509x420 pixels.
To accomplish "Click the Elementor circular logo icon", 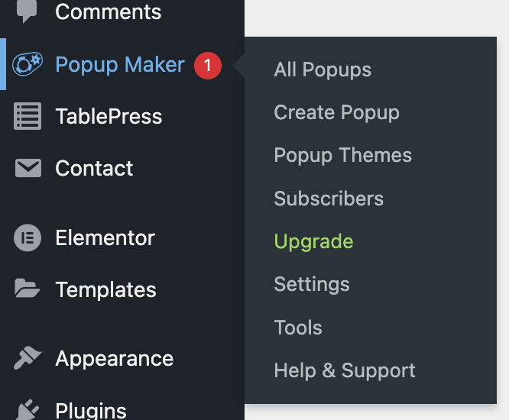I will (x=28, y=237).
